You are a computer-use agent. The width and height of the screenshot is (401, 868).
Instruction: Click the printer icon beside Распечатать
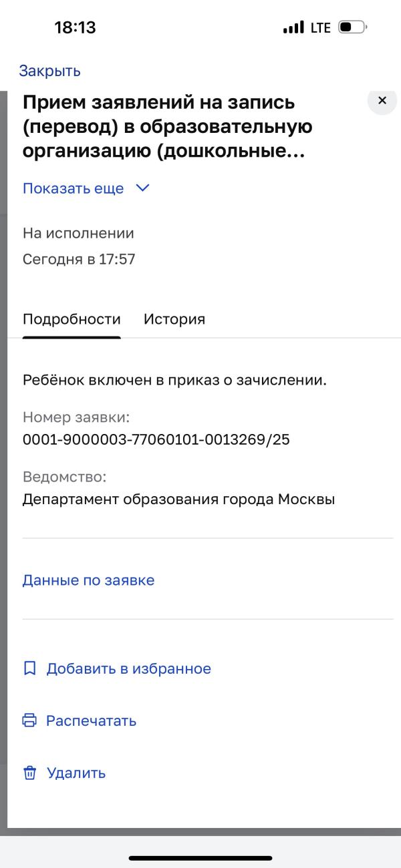click(x=29, y=720)
